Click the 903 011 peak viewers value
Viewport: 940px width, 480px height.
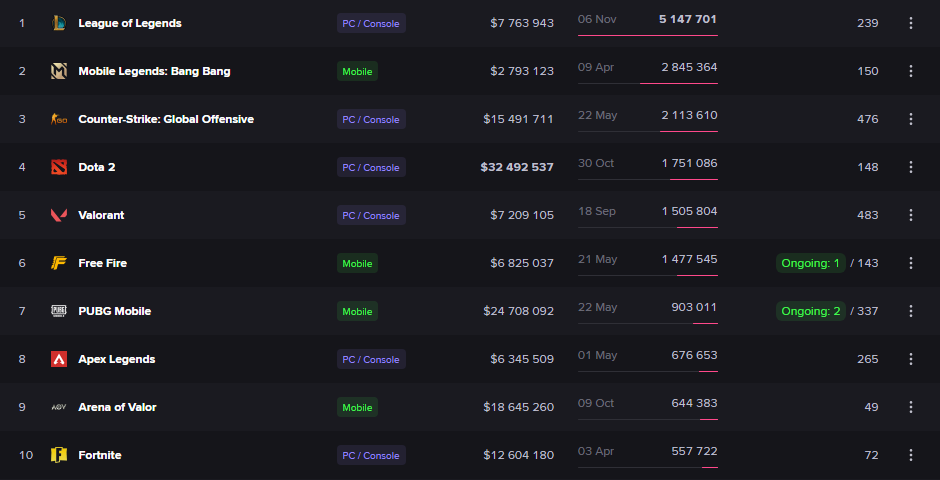(x=694, y=307)
